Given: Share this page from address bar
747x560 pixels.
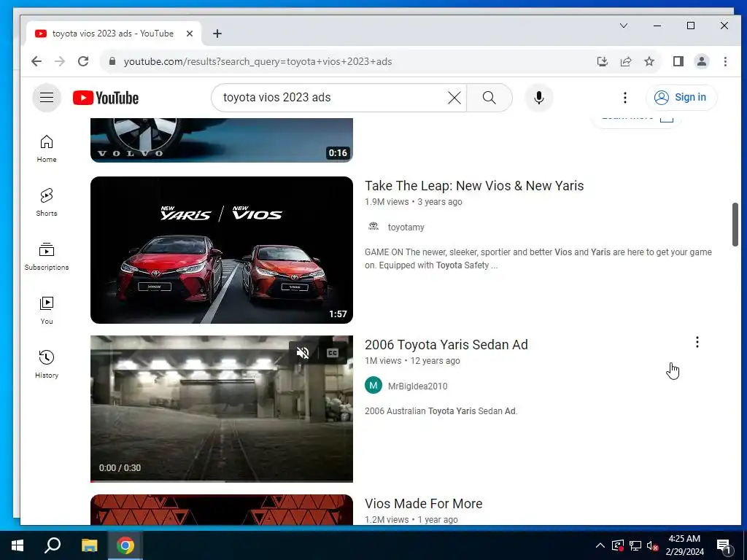Looking at the screenshot, I should pos(625,61).
